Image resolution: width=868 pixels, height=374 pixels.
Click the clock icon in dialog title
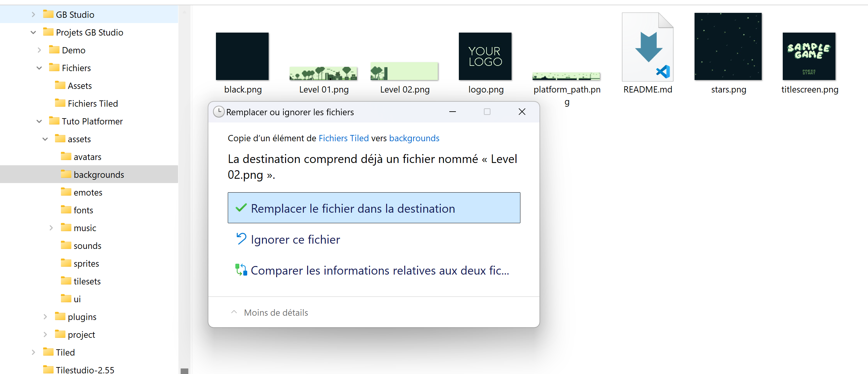pos(219,112)
